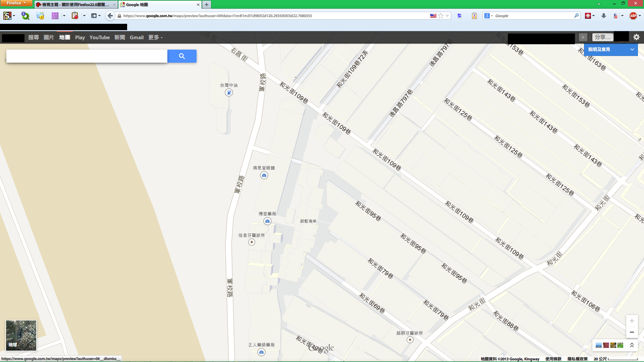The height and width of the screenshot is (362, 644).
Task: Zoom out with the minus button
Action: [x=632, y=332]
